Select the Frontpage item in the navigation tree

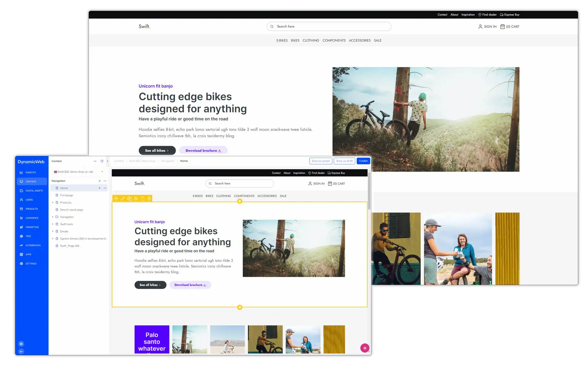coord(66,195)
